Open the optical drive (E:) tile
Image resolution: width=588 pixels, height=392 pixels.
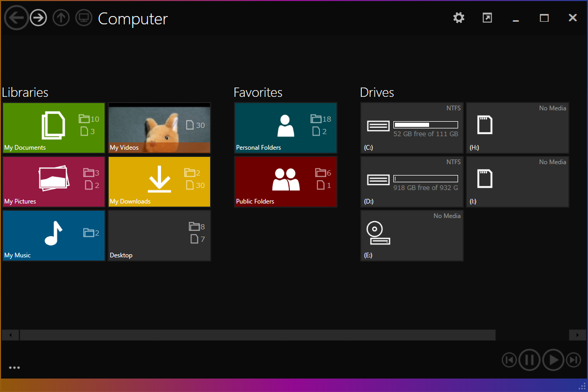click(x=411, y=236)
